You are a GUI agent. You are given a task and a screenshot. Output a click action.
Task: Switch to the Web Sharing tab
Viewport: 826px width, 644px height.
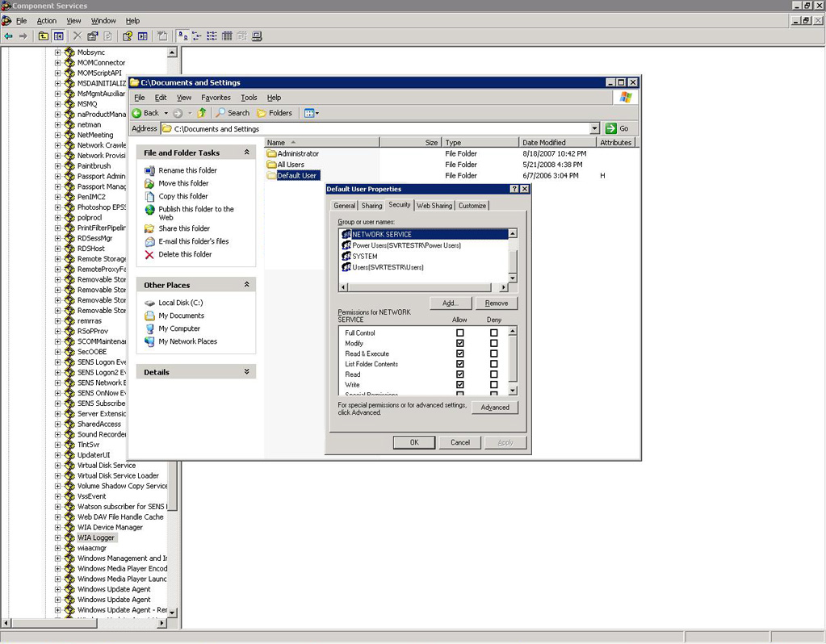(434, 206)
